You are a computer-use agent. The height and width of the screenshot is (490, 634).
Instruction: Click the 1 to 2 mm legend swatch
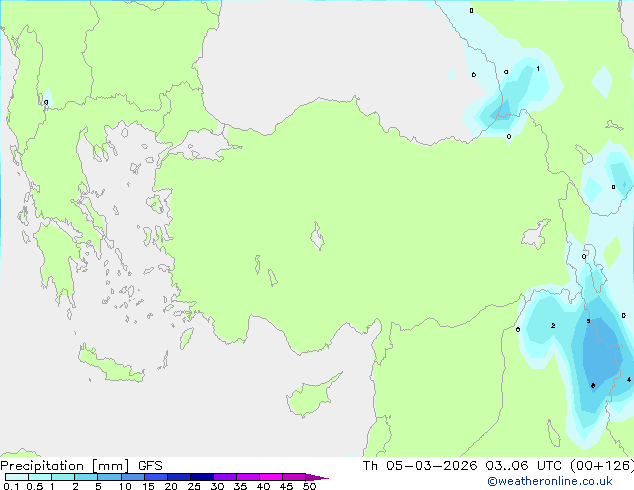pos(63,477)
